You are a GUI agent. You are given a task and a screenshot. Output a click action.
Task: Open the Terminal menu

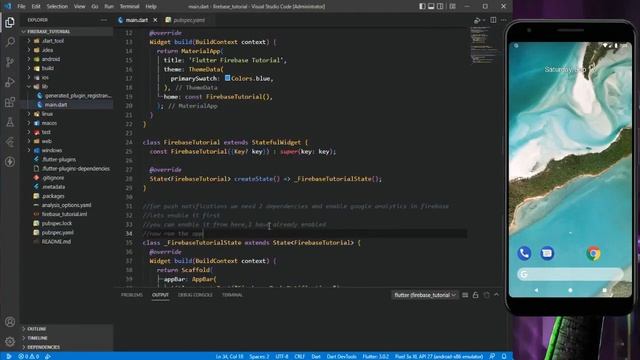(x=129, y=6)
